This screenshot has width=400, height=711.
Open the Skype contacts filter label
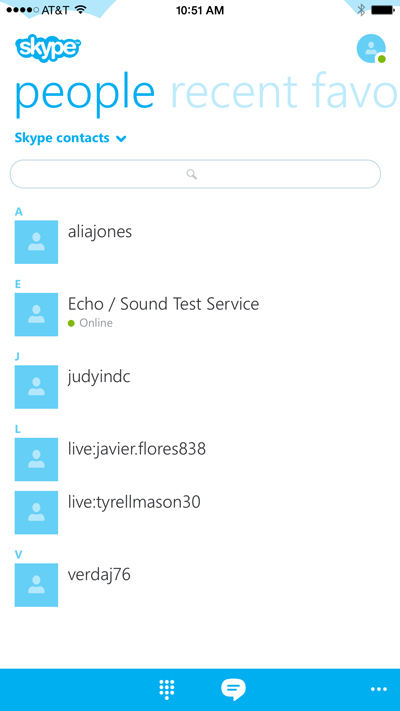pyautogui.click(x=62, y=138)
